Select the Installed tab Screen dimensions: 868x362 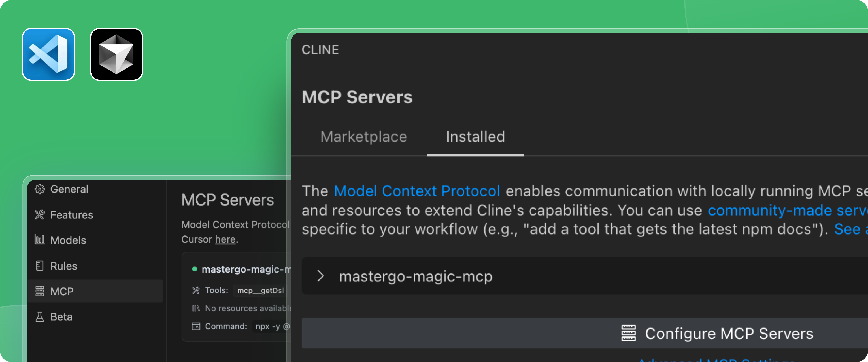coord(475,137)
